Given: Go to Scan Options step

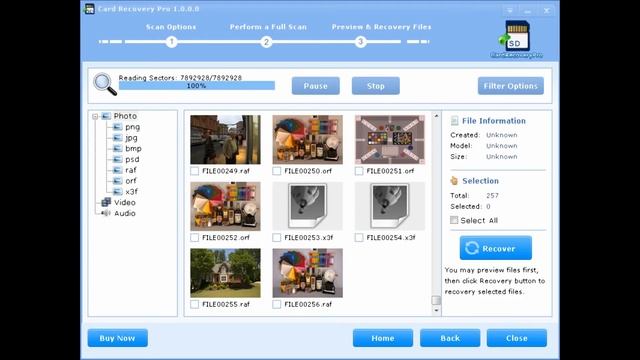Looking at the screenshot, I should pos(171,27).
